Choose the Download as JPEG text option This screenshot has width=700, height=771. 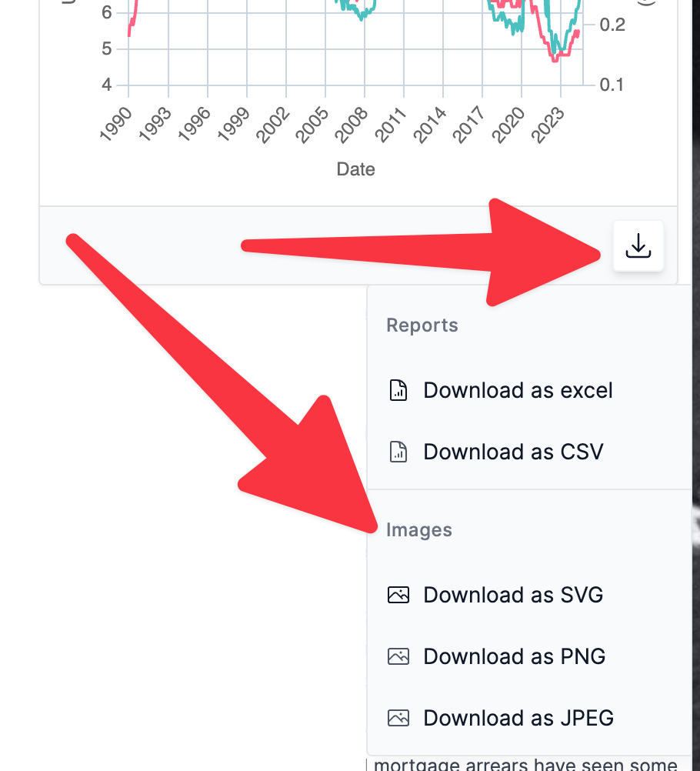point(518,718)
